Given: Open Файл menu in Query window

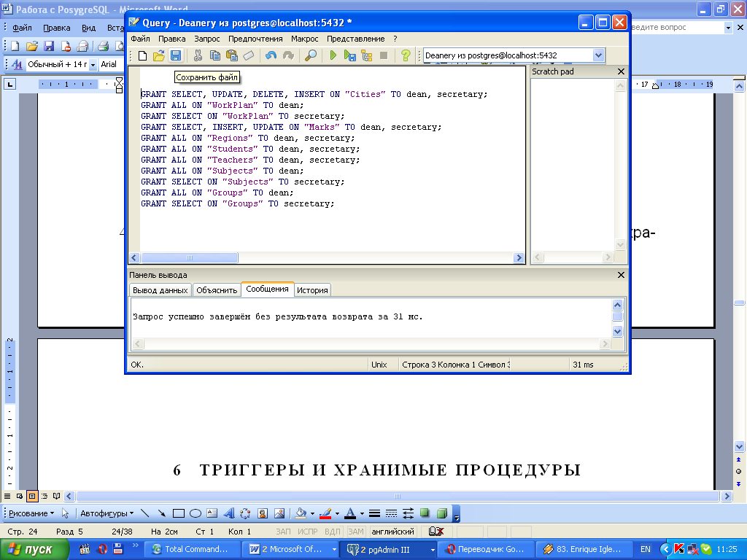Looking at the screenshot, I should click(x=141, y=39).
